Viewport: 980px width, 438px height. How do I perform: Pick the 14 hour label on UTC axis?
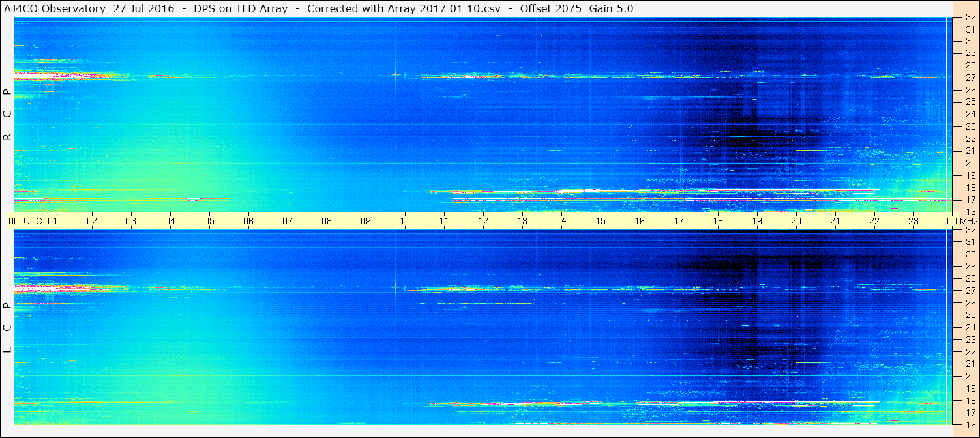561,221
